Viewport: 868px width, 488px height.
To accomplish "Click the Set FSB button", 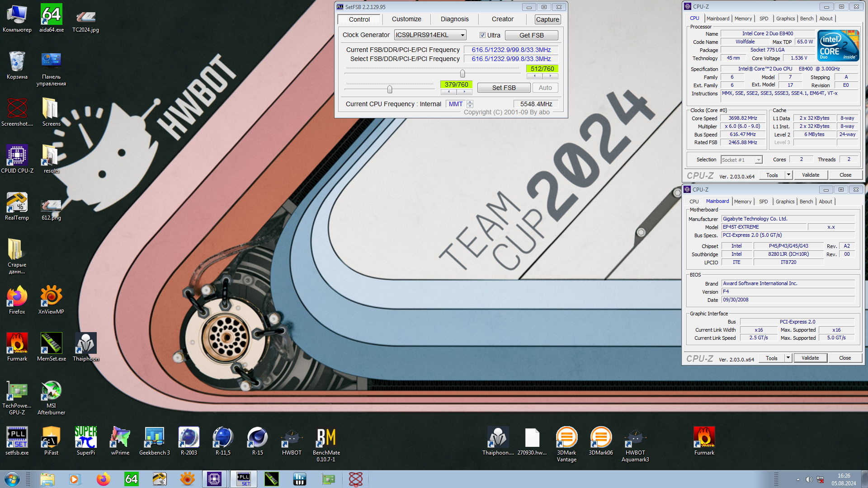I will [504, 88].
